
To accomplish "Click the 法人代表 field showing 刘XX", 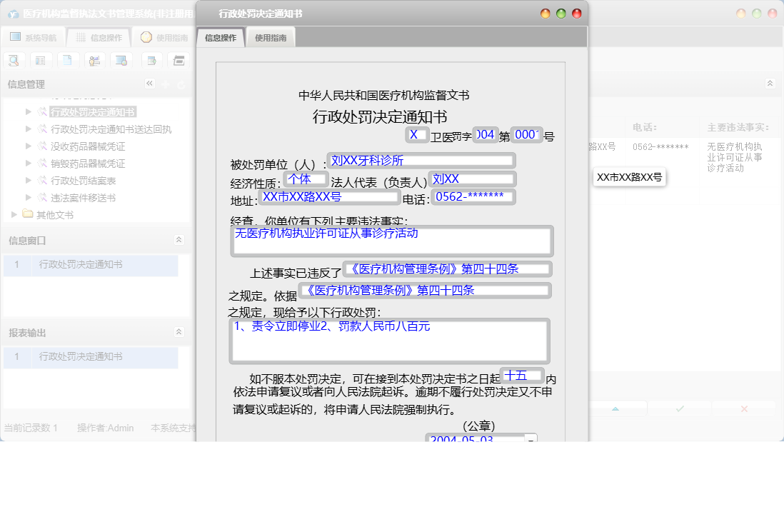I will [472, 179].
